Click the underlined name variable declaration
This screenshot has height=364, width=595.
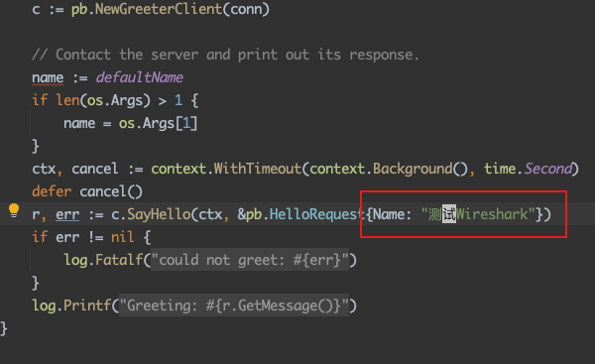48,78
